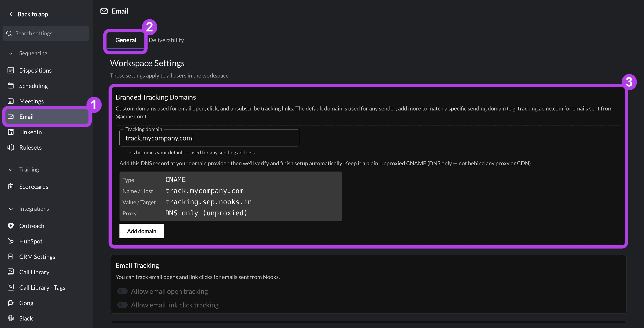Switch to the General tab
The width and height of the screenshot is (644, 328).
[x=126, y=40]
